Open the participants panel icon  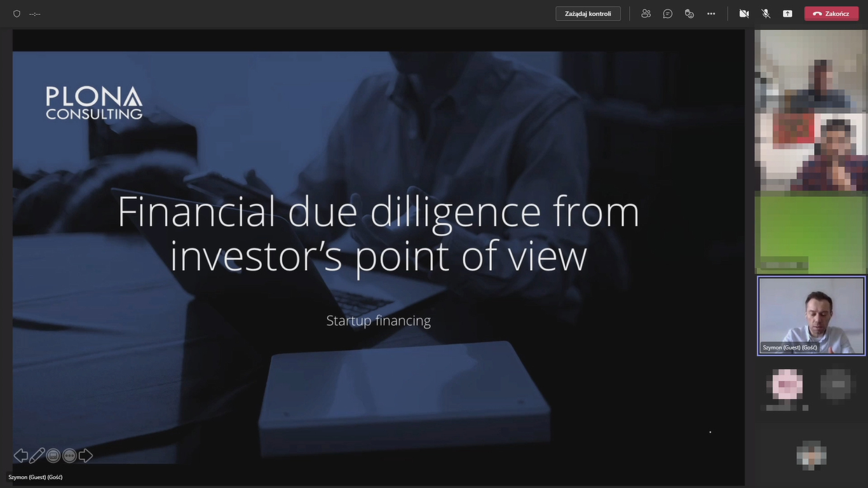click(646, 13)
